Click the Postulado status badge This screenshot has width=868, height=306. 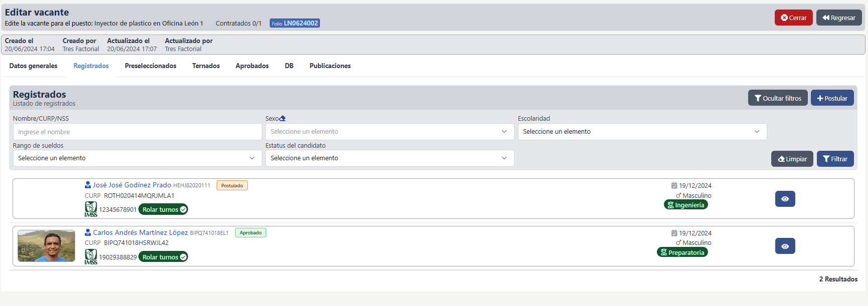pyautogui.click(x=232, y=185)
